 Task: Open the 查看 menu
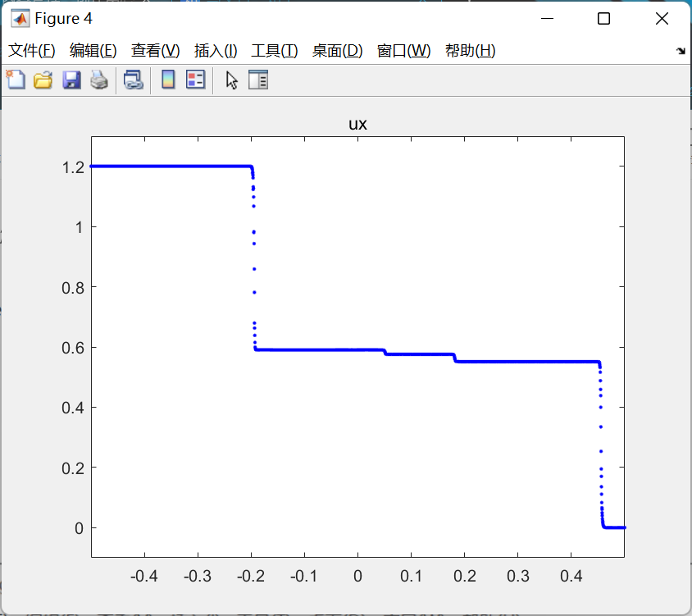point(154,50)
